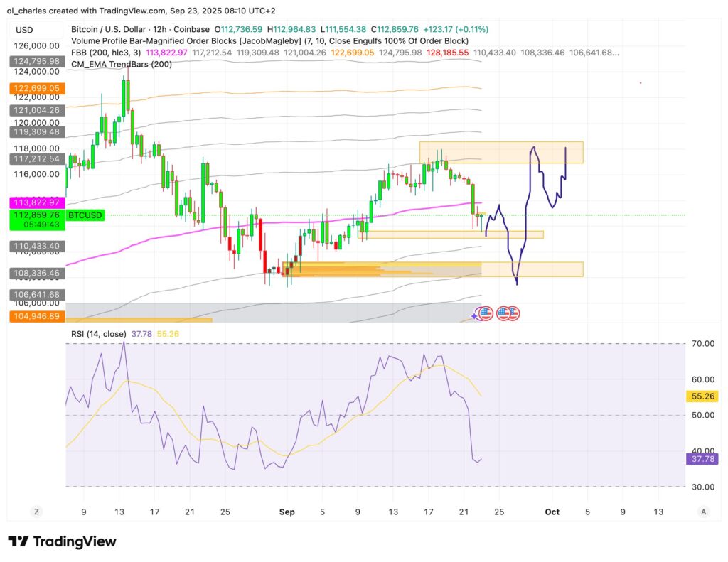Click the A button on the time axis

[703, 511]
